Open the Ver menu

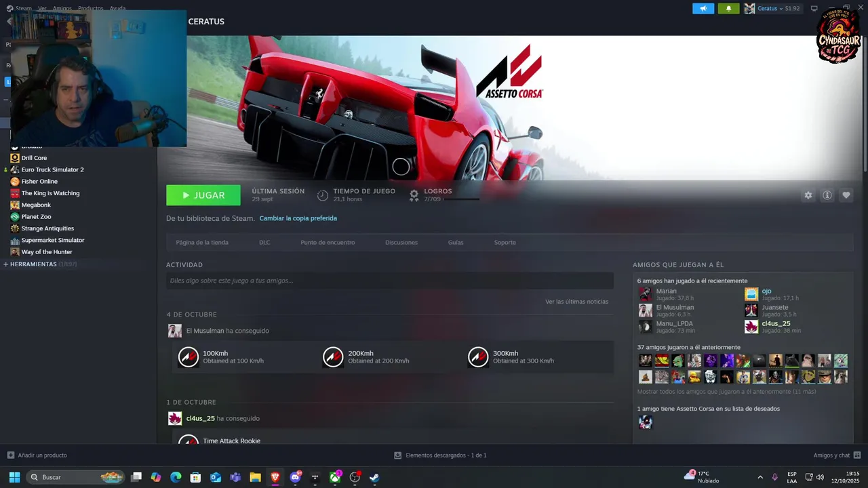[x=42, y=8]
